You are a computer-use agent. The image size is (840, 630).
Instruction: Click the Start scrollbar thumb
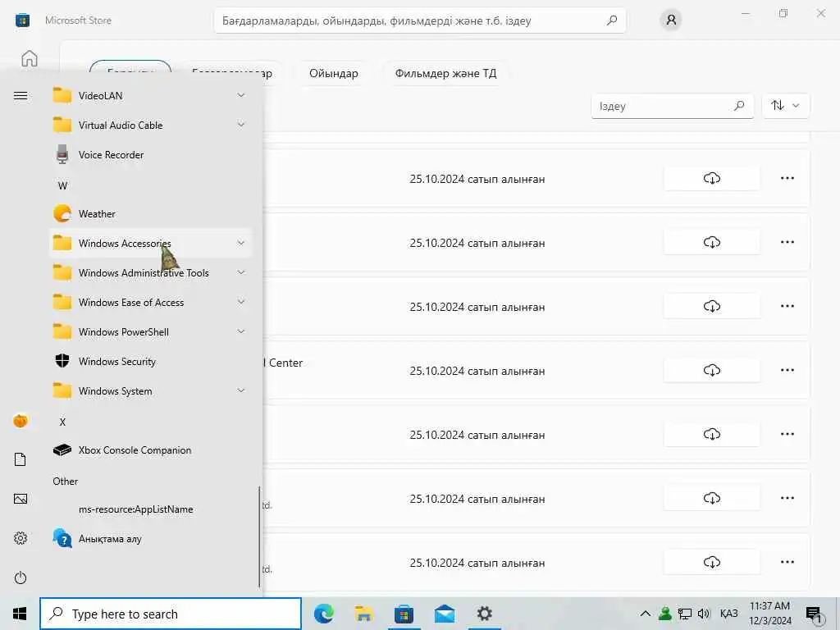[x=260, y=537]
